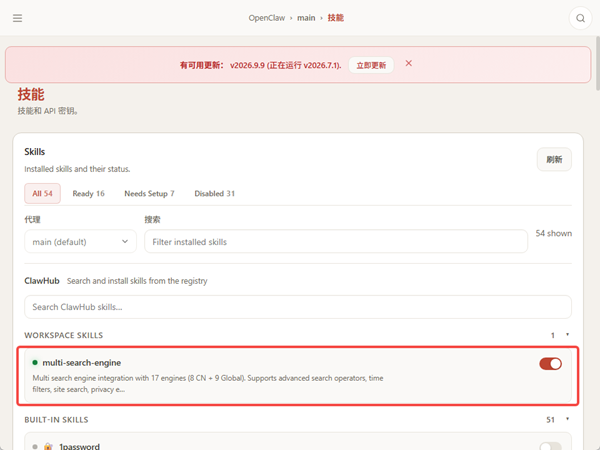Dismiss the update banner with the X
Screen dimensions: 600x450
[x=409, y=63]
